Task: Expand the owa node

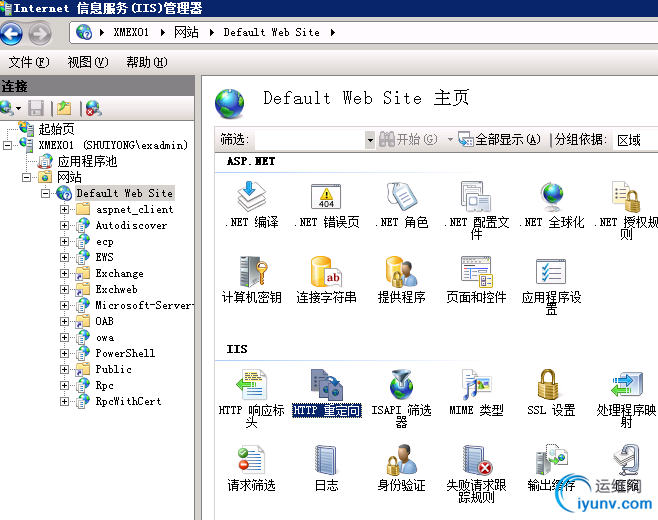Action: pos(64,337)
